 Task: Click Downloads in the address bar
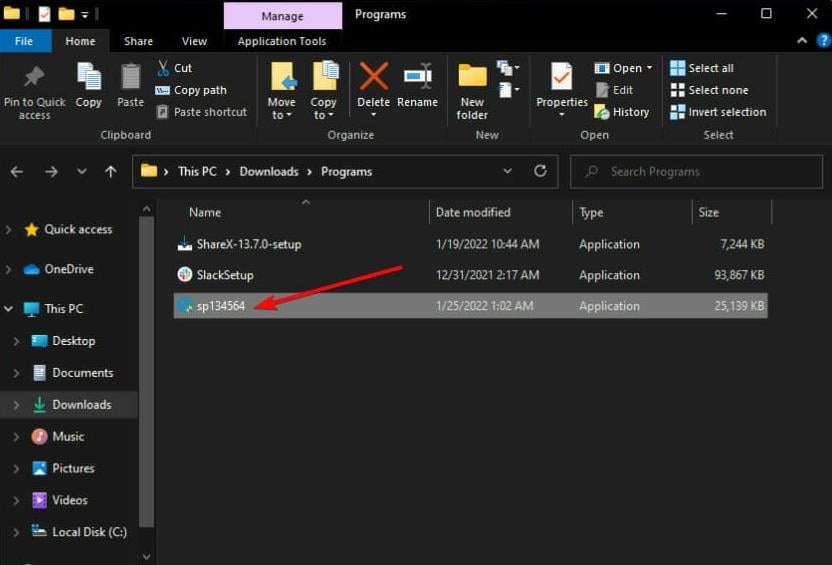click(269, 171)
